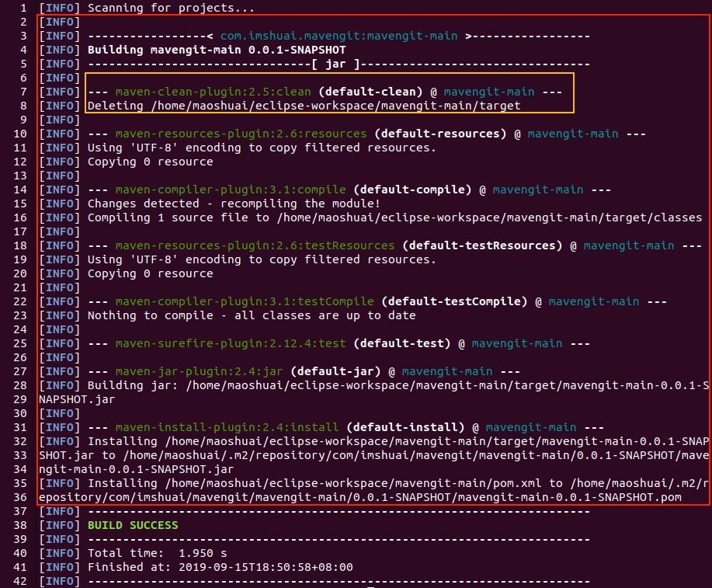Click the green 'BUILD SUCCESS' text
Screen dimensions: 712x588
(133, 525)
